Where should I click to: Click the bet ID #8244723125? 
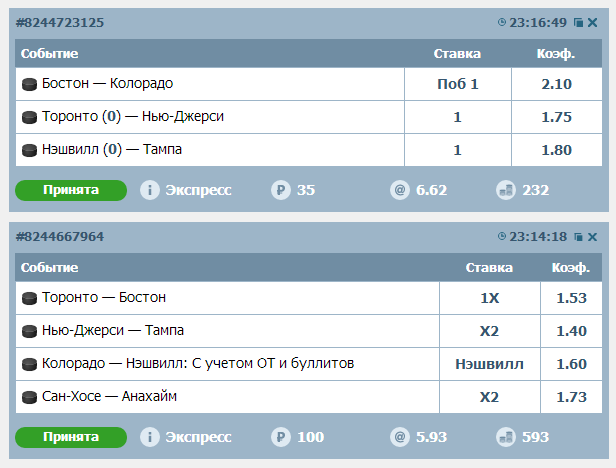(x=61, y=22)
